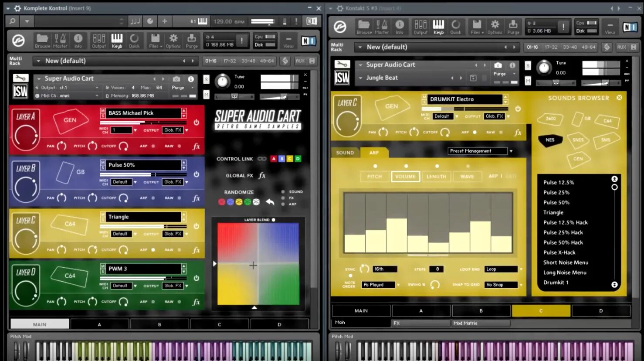
Task: Expand New (default) multi menu in Komplete Kontrol
Action: click(x=39, y=61)
